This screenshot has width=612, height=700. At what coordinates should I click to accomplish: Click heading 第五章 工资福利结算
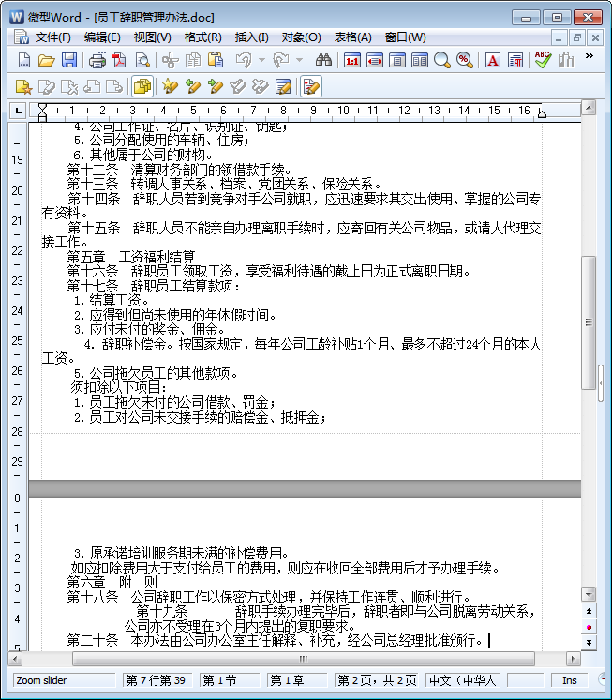click(x=131, y=257)
